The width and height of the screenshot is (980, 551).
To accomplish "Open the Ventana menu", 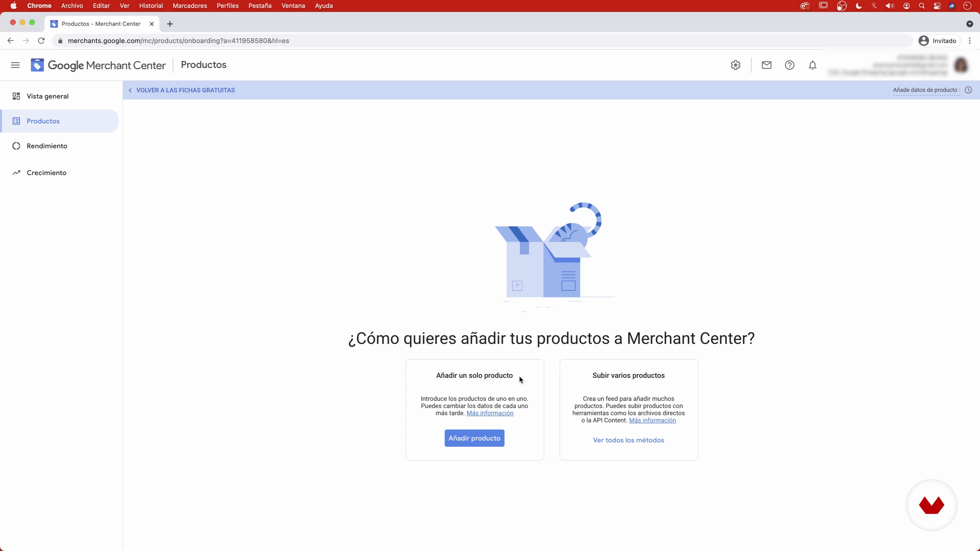I will [x=293, y=6].
